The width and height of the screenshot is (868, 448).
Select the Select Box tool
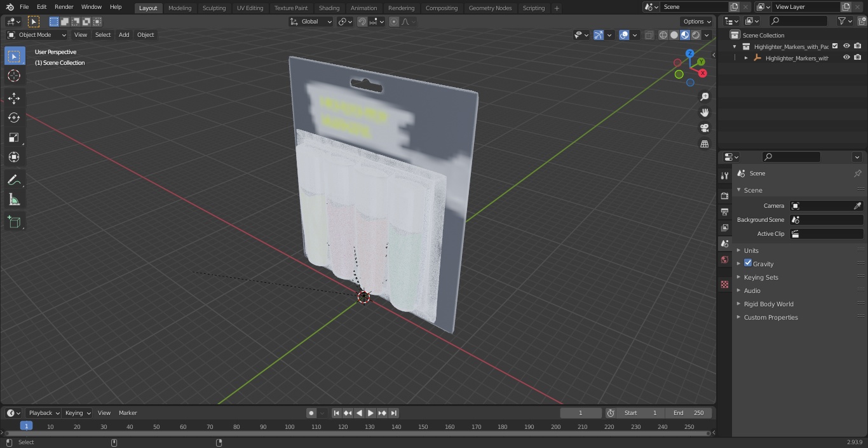(14, 56)
